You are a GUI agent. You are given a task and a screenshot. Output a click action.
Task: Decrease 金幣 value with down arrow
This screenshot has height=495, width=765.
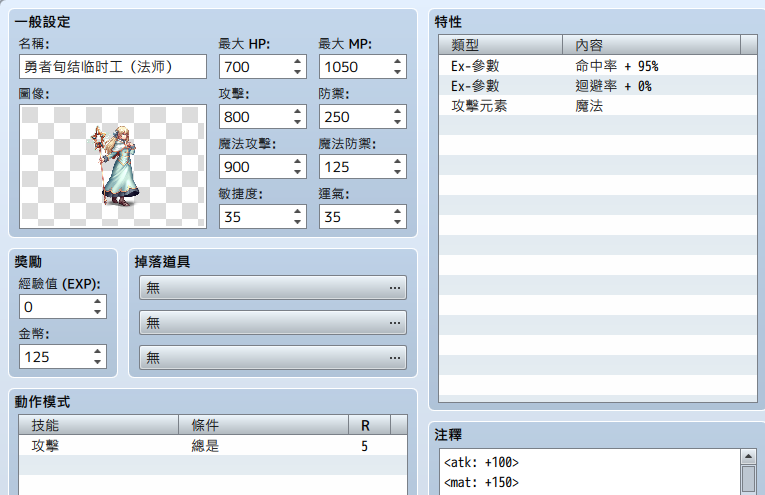[x=98, y=362]
